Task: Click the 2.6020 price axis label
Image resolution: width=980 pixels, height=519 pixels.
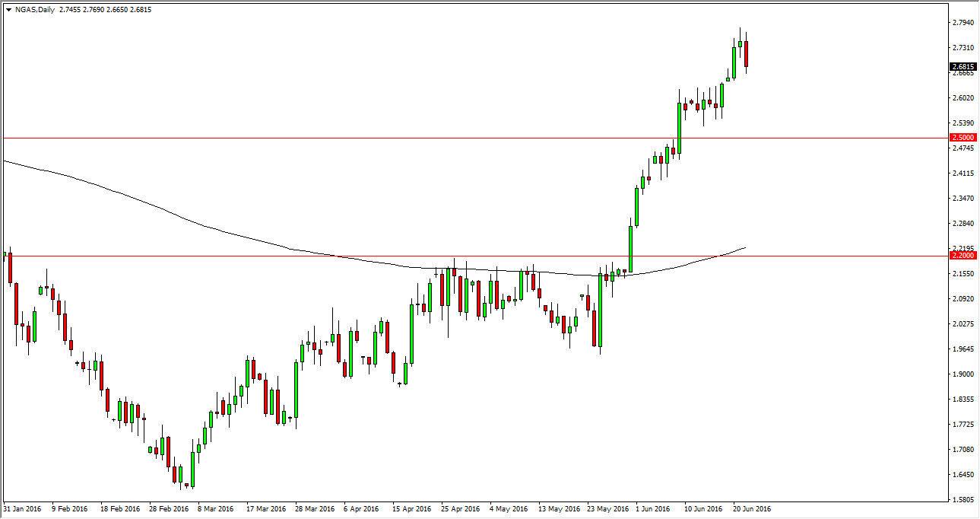Action: tap(962, 98)
